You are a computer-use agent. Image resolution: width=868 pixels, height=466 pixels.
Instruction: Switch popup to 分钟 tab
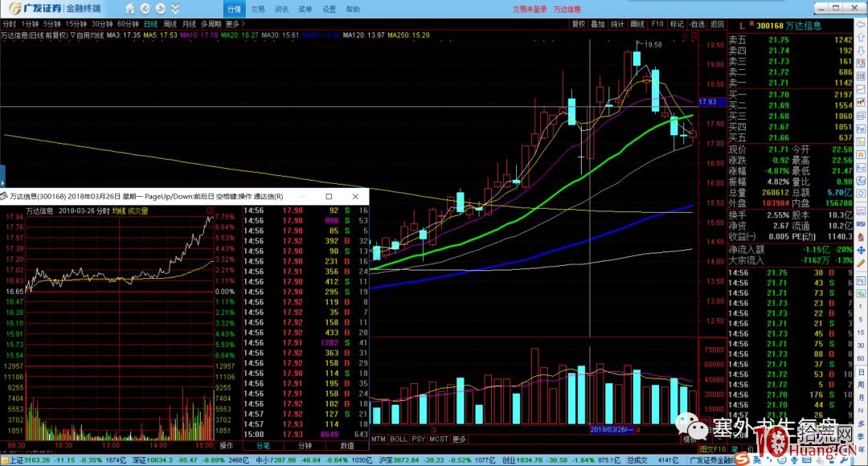point(305,446)
